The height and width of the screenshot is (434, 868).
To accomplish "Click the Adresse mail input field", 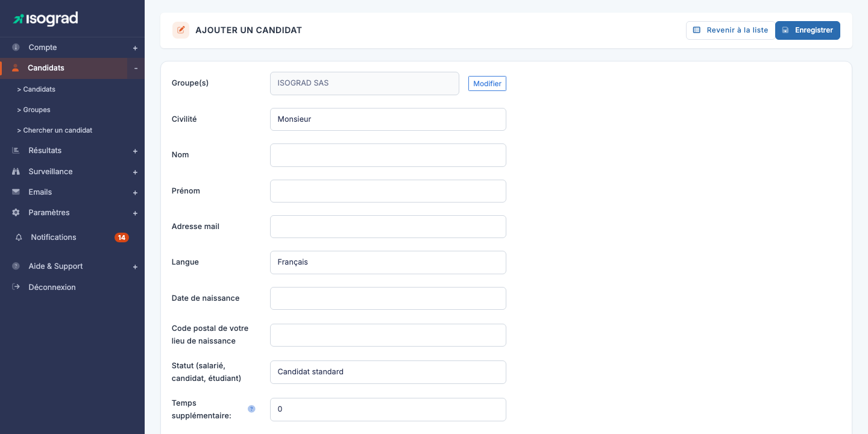I will 388,227.
